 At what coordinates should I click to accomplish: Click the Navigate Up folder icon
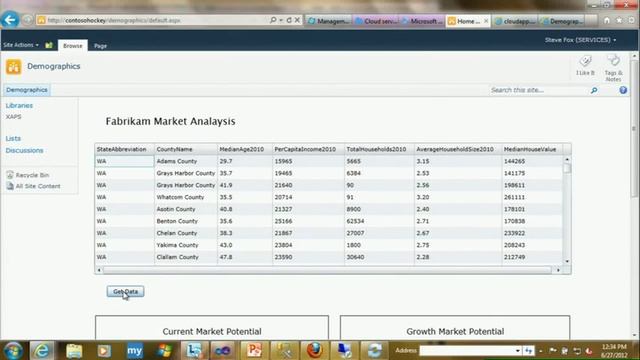point(49,45)
